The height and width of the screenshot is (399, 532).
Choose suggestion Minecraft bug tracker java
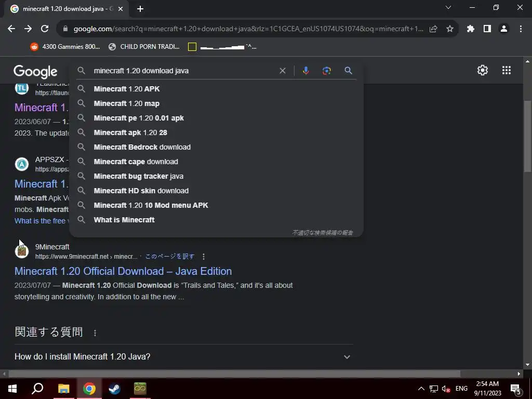[217, 177]
